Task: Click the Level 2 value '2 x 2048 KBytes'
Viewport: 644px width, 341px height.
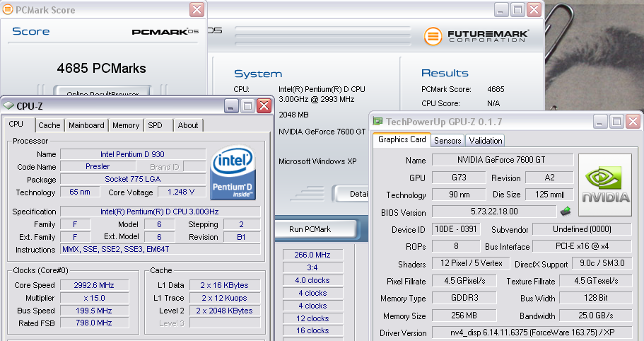Action: point(225,311)
